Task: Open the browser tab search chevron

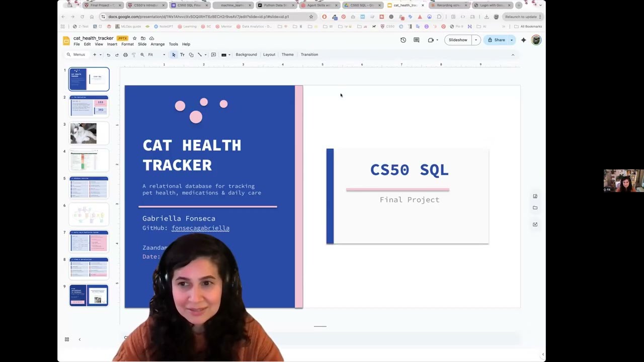Action: click(540, 5)
